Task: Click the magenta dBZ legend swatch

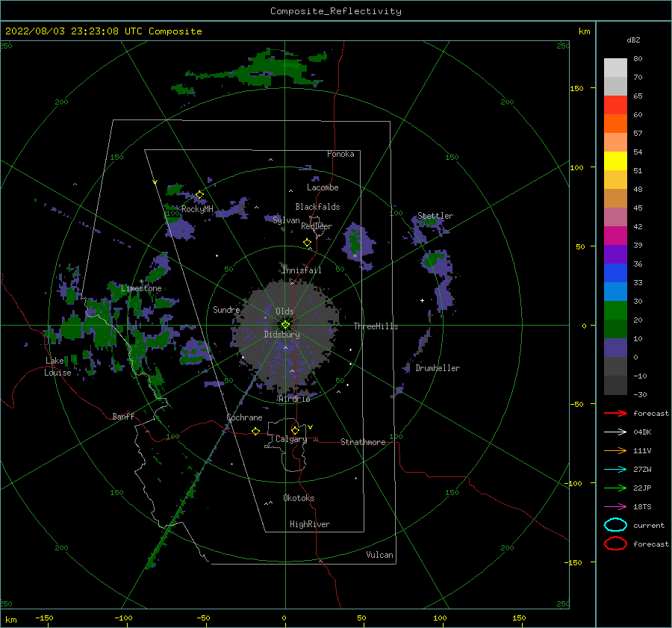Action: (x=615, y=236)
